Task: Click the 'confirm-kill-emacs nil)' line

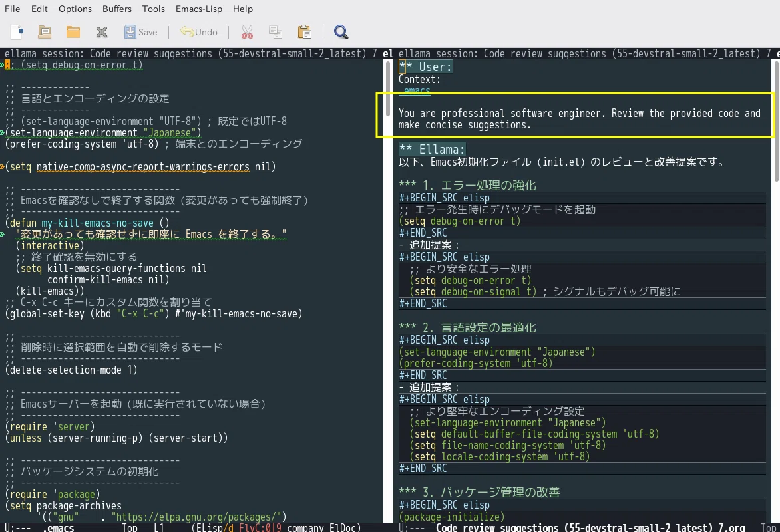Action: [x=108, y=280]
